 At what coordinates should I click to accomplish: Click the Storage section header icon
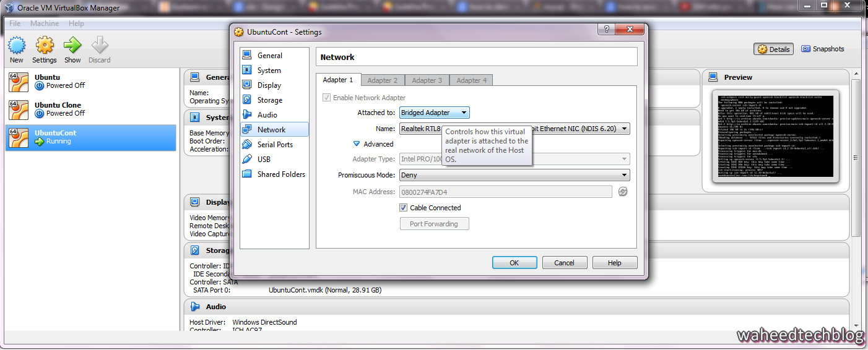[x=195, y=250]
